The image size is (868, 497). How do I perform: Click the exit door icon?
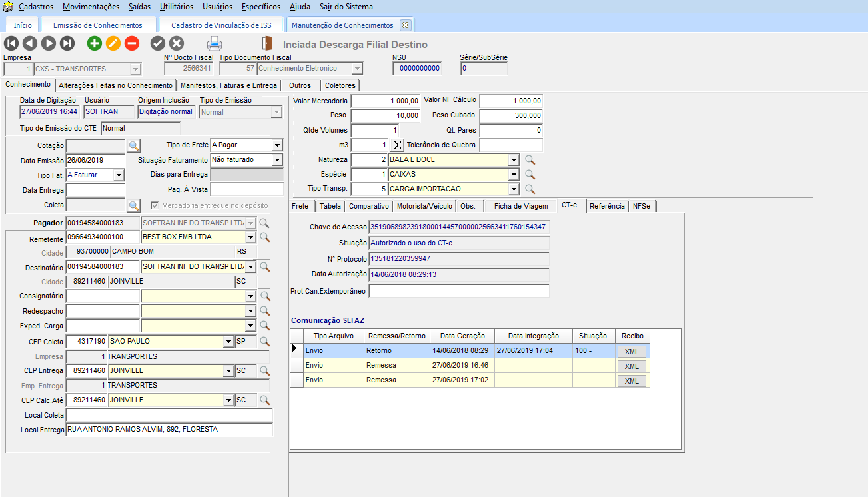click(267, 44)
